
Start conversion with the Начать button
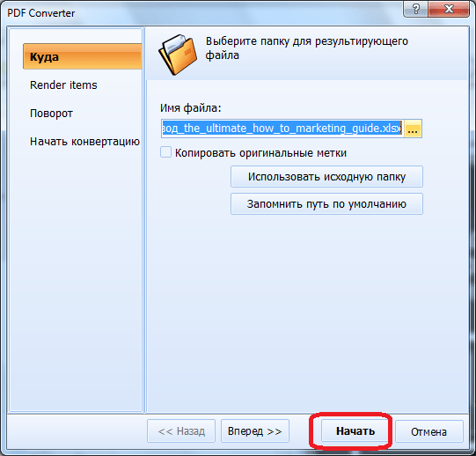[355, 431]
